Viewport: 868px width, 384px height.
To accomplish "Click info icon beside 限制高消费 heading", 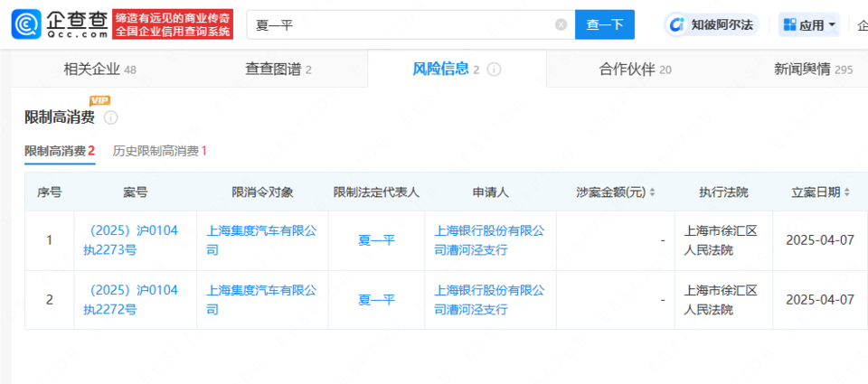I will (x=110, y=117).
